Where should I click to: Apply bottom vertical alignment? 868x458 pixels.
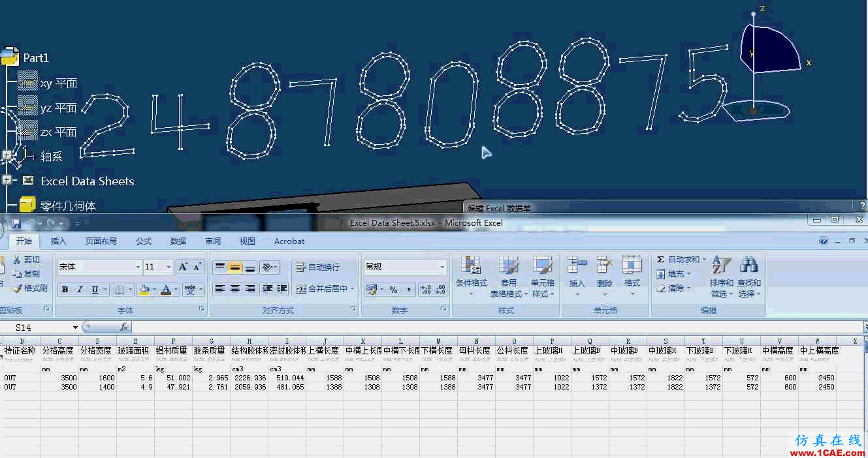(250, 267)
